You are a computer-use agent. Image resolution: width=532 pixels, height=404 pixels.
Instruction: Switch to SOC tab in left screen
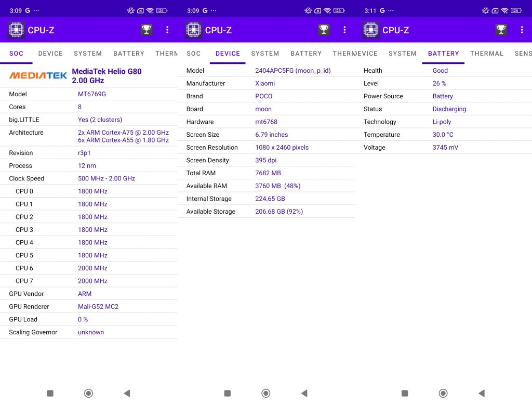point(16,54)
